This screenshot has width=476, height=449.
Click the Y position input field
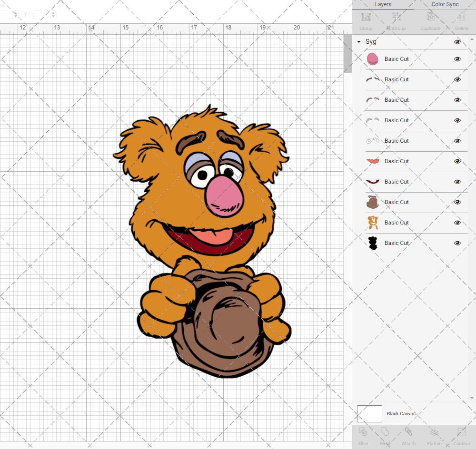point(40,15)
